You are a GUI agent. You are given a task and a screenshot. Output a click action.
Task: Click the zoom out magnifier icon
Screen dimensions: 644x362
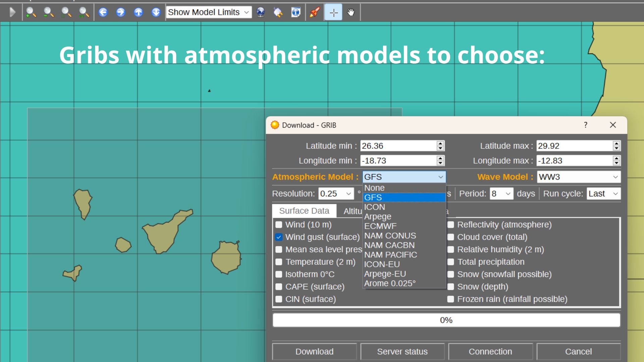pyautogui.click(x=49, y=12)
